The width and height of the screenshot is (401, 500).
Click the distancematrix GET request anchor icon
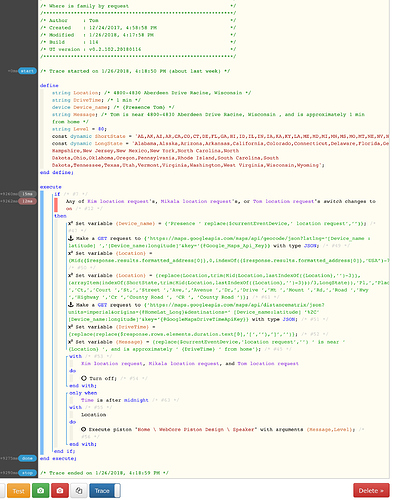click(71, 305)
